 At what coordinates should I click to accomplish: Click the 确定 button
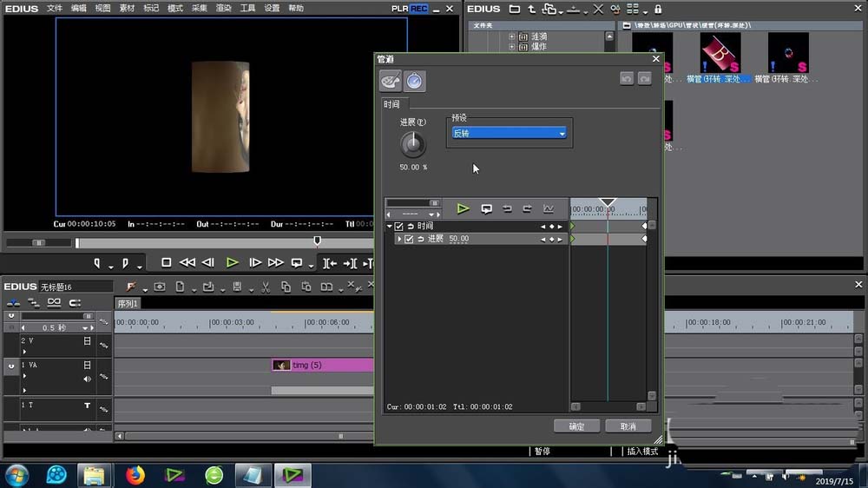[576, 426]
